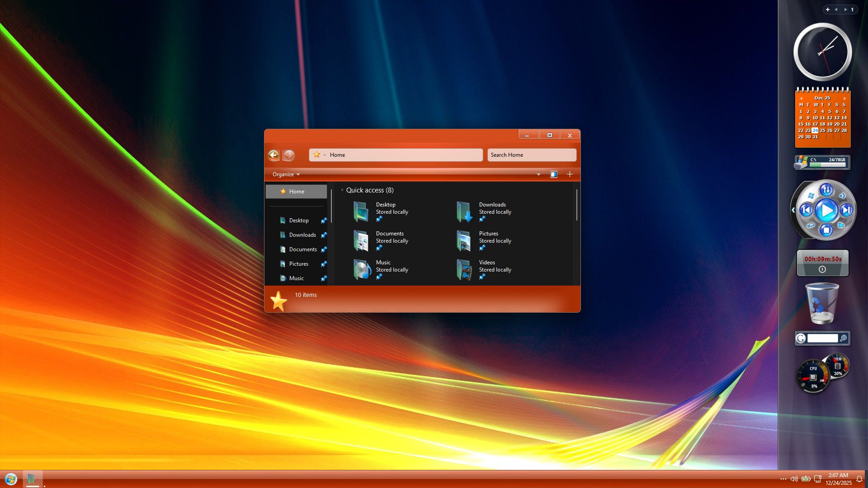Click the Search Home input field
This screenshot has width=868, height=488.
pyautogui.click(x=531, y=155)
